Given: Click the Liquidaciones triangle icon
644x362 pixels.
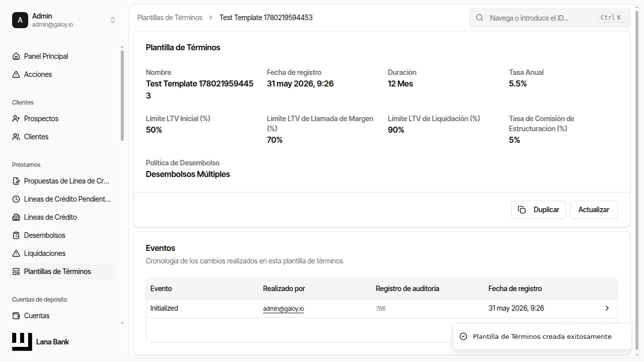Looking at the screenshot, I should tap(16, 253).
